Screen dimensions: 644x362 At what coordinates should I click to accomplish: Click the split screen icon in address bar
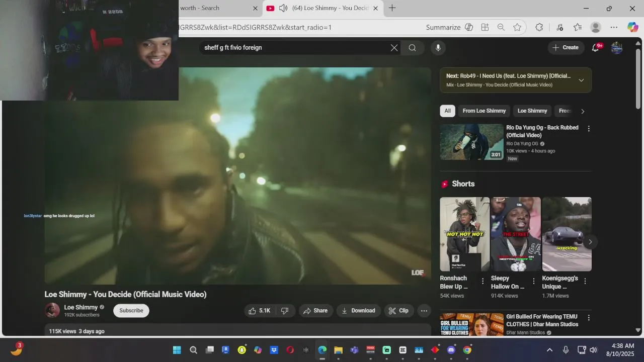485,27
